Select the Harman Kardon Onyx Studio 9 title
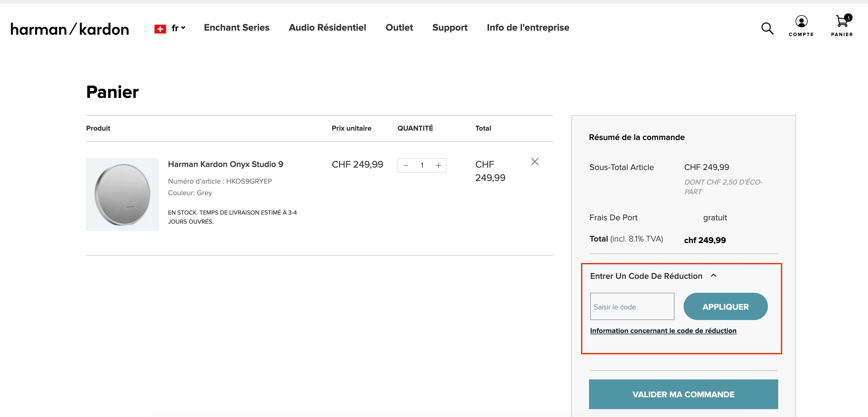 pyautogui.click(x=225, y=164)
